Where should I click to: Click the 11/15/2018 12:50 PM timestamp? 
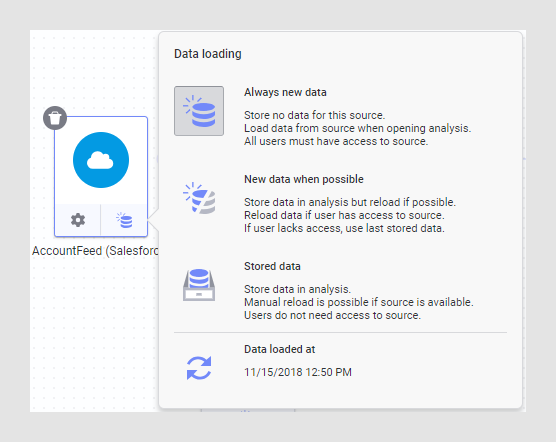point(298,372)
